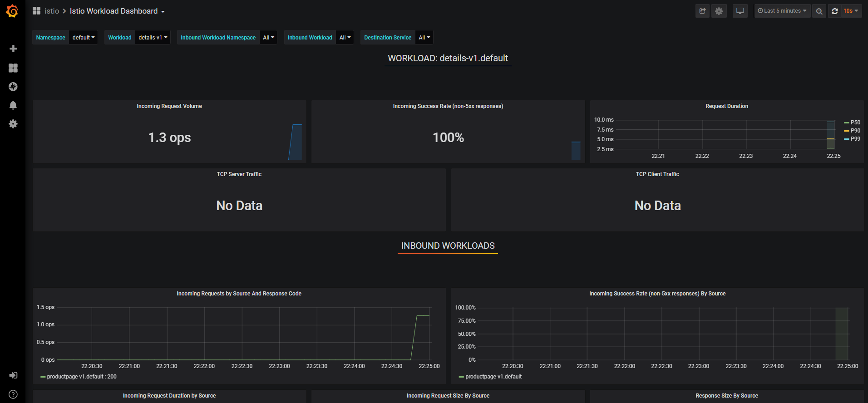Open the Dashboards sidebar icon

tap(13, 68)
